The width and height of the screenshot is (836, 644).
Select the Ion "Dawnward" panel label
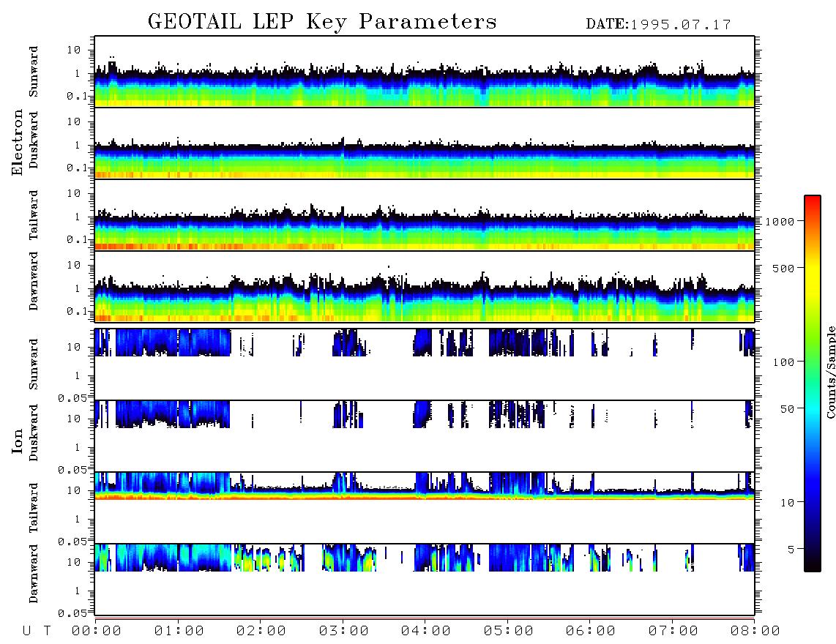click(x=33, y=574)
